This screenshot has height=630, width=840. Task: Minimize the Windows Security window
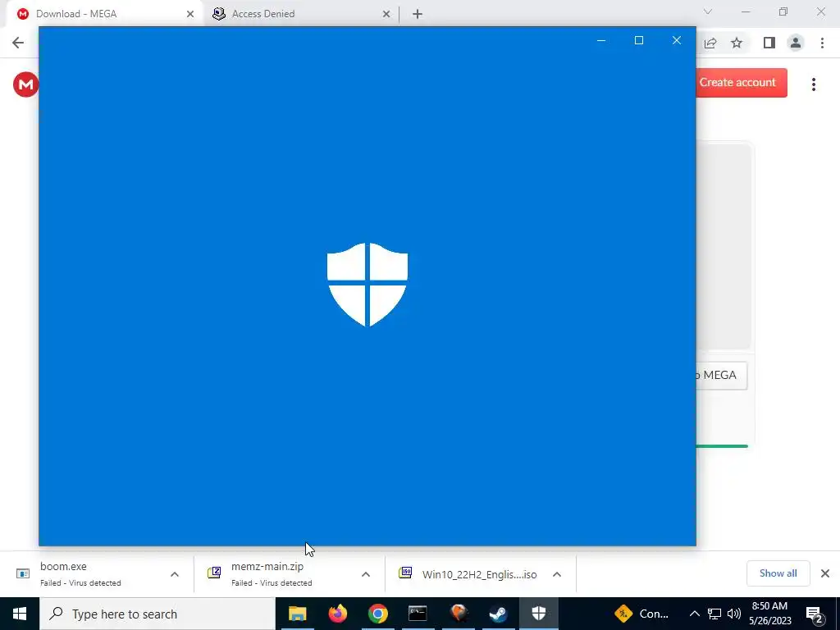tap(601, 41)
